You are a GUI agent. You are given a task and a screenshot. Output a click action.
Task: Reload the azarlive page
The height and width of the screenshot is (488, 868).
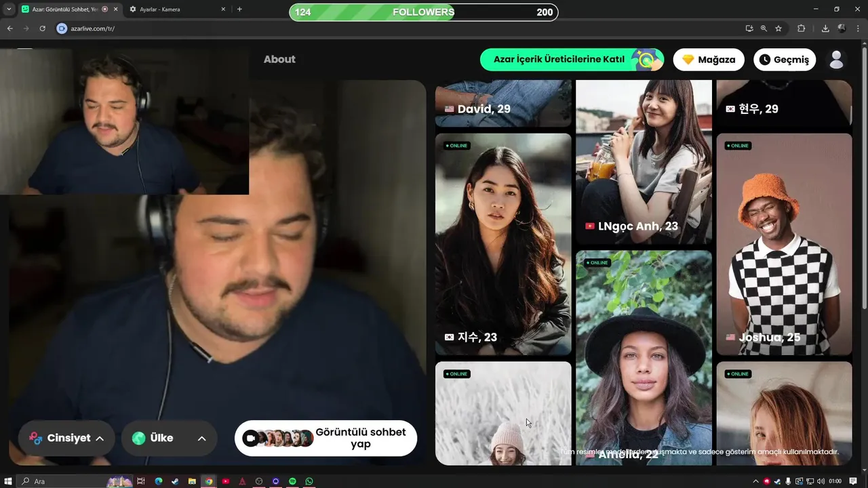(x=42, y=28)
